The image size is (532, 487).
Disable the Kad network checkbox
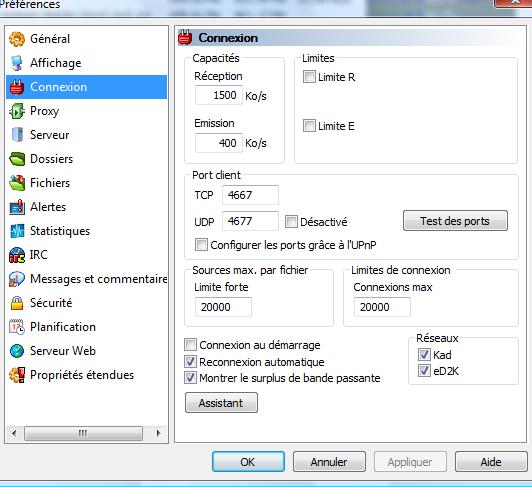point(424,355)
